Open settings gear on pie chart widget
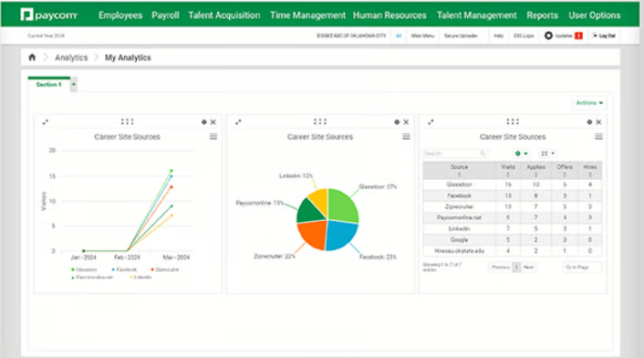 click(397, 122)
